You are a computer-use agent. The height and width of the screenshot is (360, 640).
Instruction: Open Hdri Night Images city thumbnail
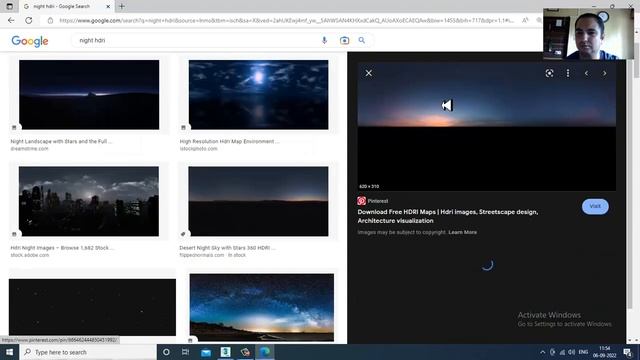(89, 201)
